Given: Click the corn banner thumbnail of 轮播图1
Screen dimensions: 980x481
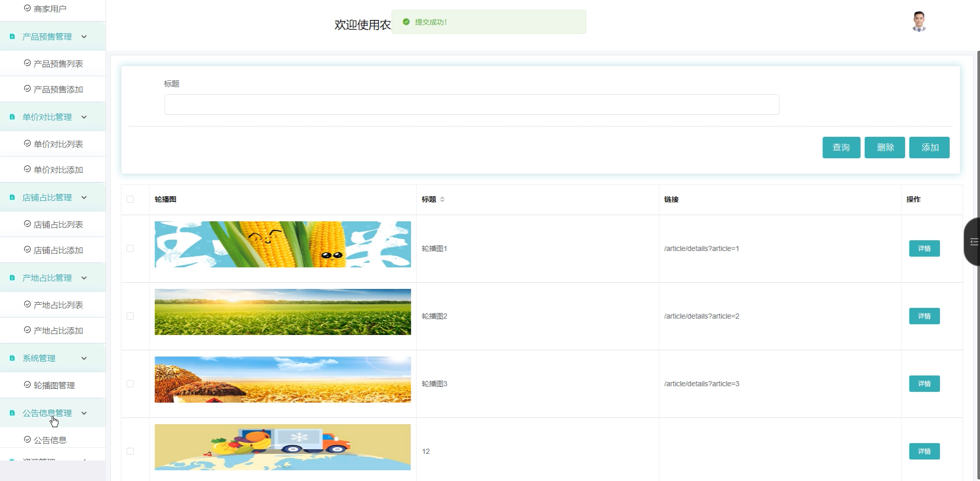Looking at the screenshot, I should click(x=283, y=244).
